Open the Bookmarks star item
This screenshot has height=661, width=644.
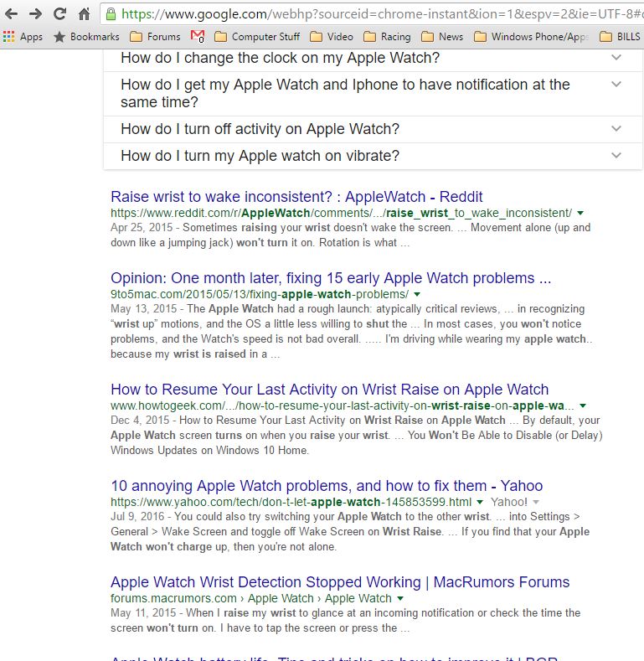(x=87, y=37)
